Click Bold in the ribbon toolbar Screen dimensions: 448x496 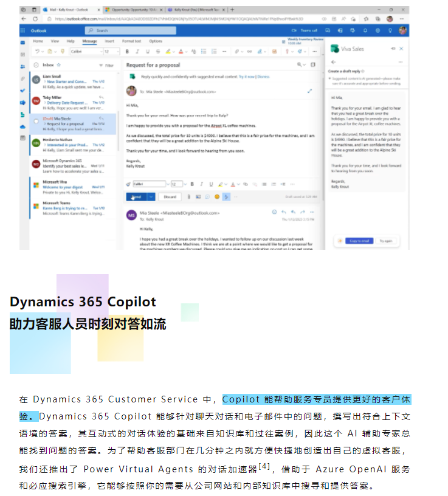click(127, 51)
